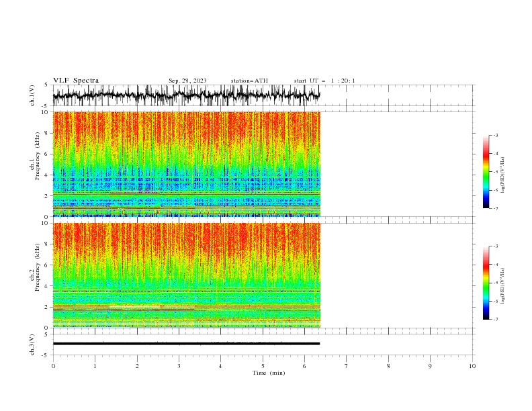
Task: Click tick label "8" on the Time axis
Action: 388,366
